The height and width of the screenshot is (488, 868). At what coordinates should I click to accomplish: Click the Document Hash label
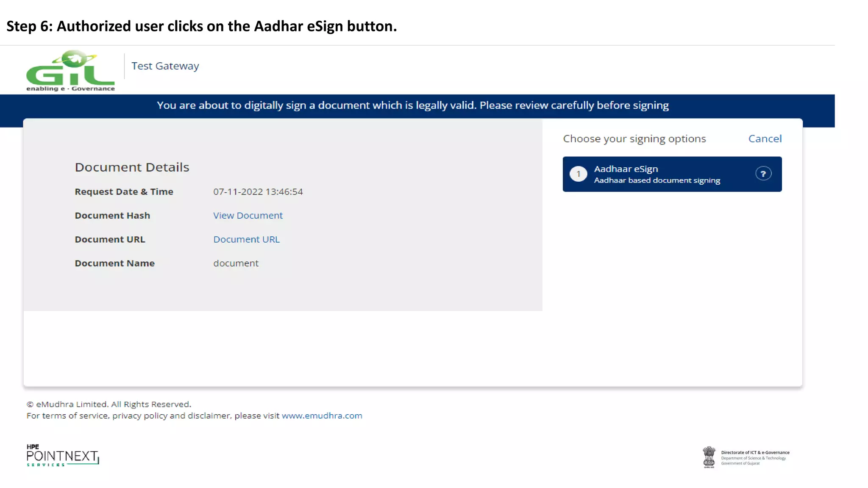tap(112, 216)
